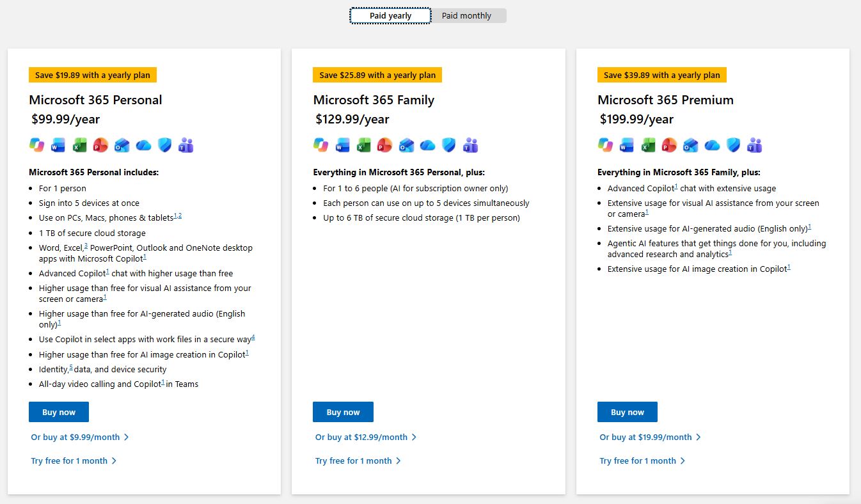Click the $99.99/year price text
The image size is (861, 504).
pos(66,119)
